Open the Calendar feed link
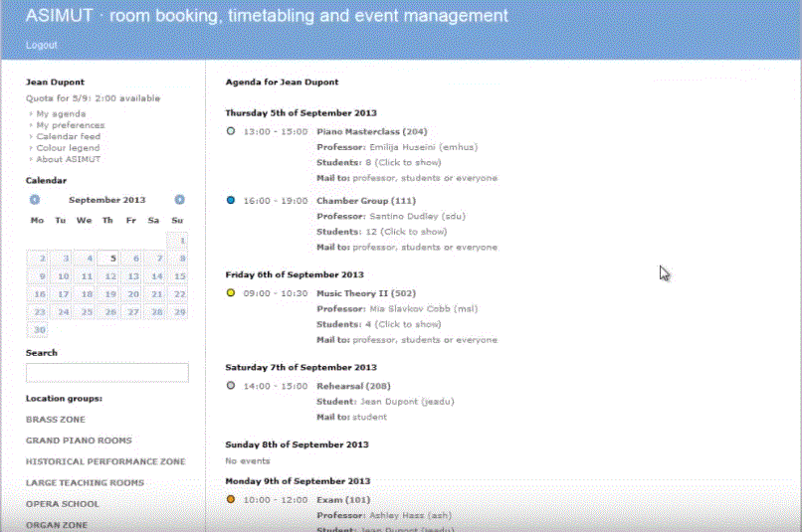Screen dimensions: 802x532 (68, 137)
